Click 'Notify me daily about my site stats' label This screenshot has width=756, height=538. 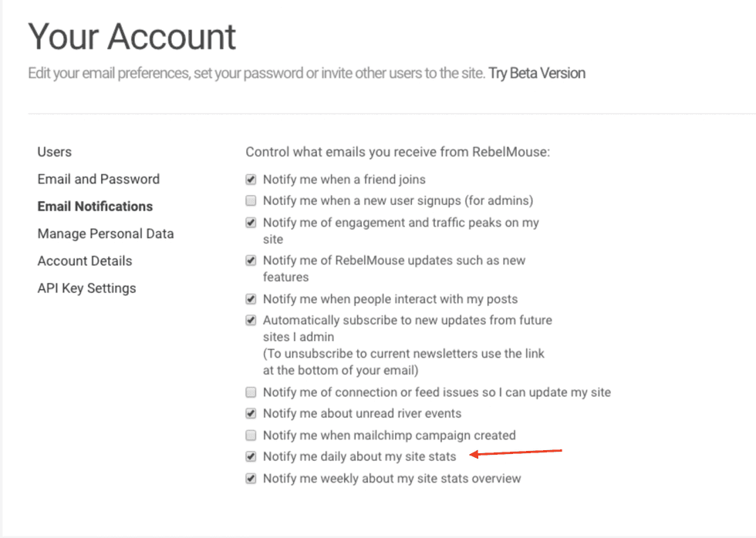(x=359, y=457)
